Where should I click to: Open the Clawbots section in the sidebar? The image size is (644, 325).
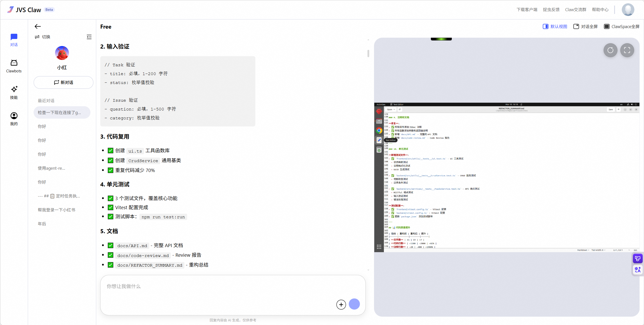click(14, 66)
